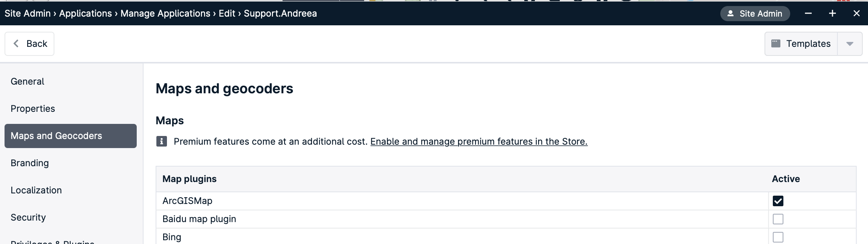Enable the Baidu map plugin checkbox

coord(778,219)
